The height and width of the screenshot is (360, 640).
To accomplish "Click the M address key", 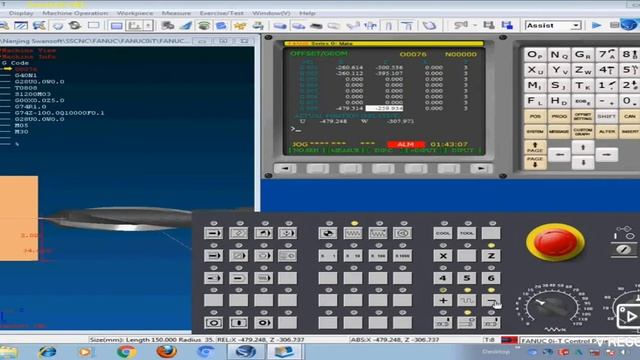I will (535, 86).
